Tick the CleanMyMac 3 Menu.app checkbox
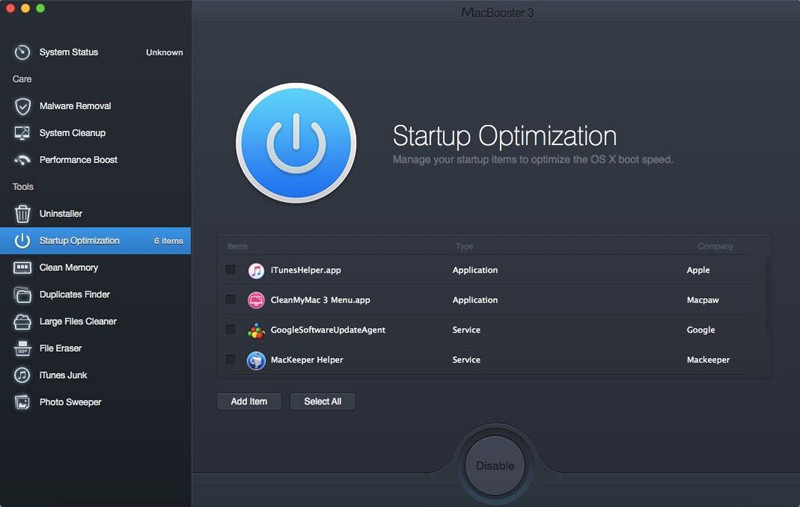The height and width of the screenshot is (507, 800). [x=231, y=300]
